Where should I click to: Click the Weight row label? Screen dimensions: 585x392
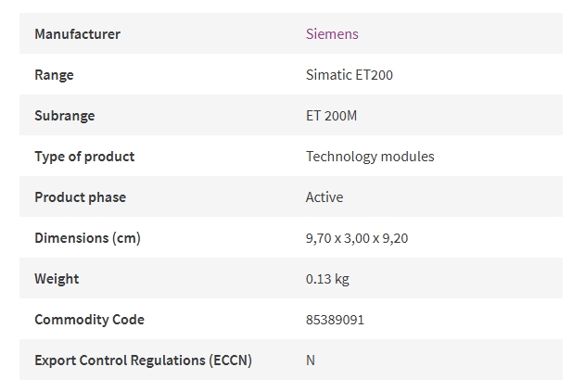(x=57, y=279)
